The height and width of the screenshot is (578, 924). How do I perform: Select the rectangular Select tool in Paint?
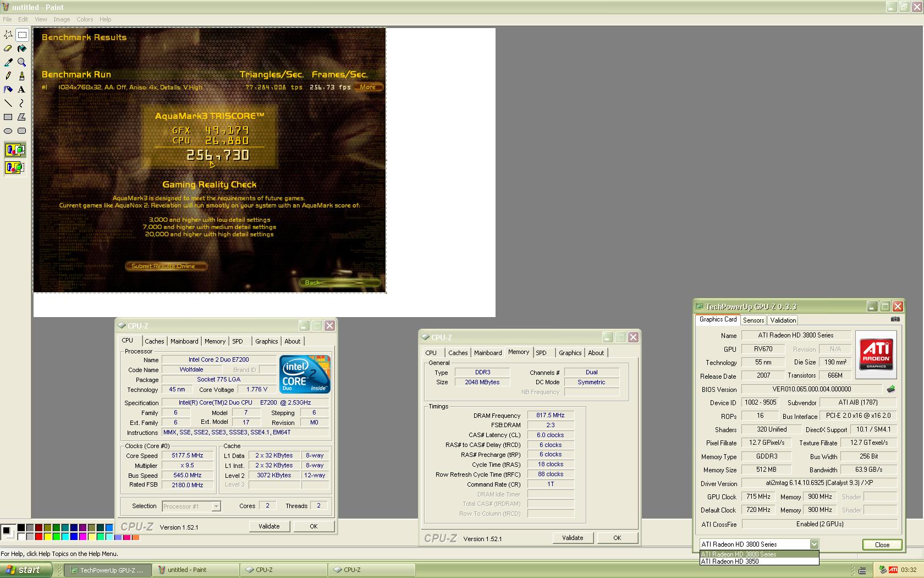[x=22, y=35]
